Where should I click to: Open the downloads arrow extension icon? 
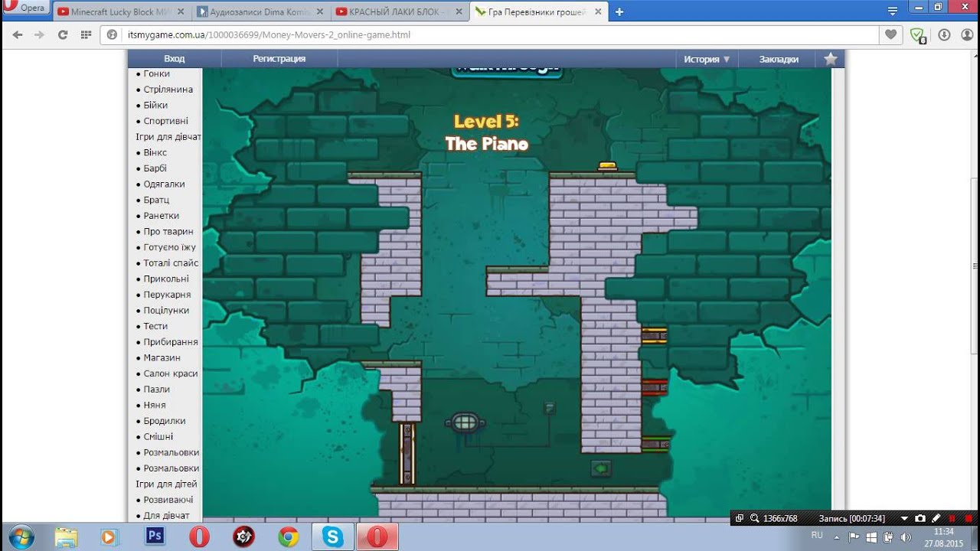[944, 34]
